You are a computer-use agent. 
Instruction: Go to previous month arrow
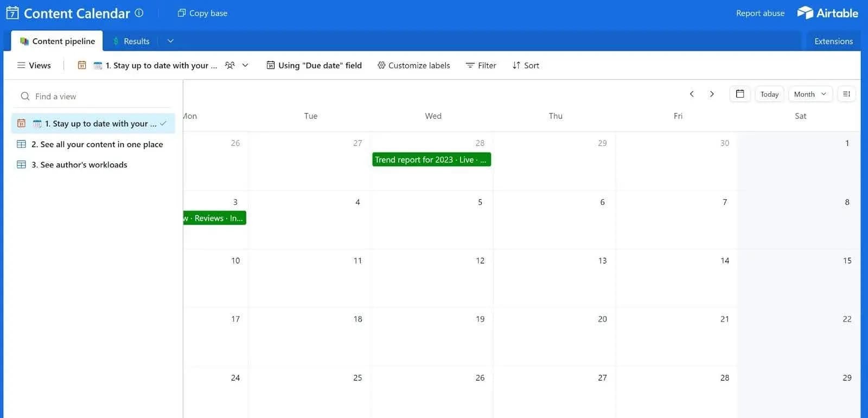tap(692, 94)
